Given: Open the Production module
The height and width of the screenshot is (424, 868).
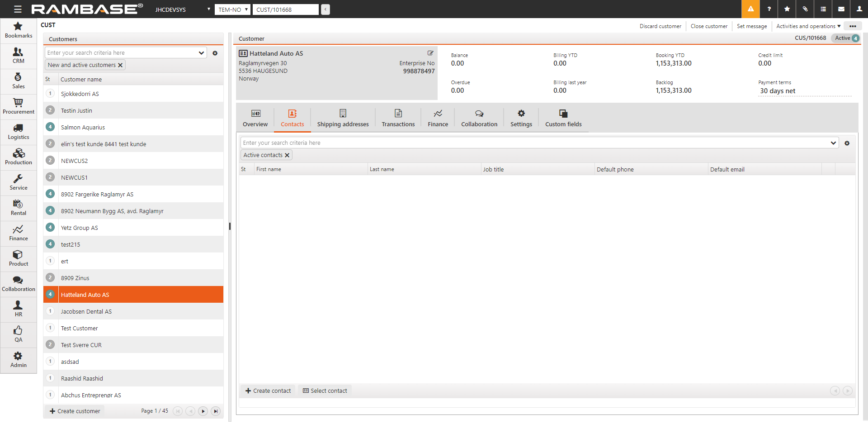Looking at the screenshot, I should (18, 157).
